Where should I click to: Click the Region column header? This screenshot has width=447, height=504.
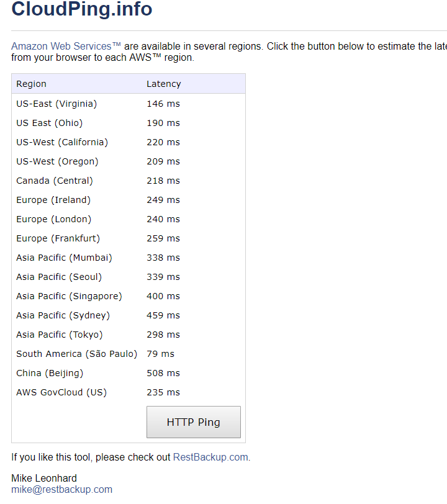pyautogui.click(x=31, y=84)
